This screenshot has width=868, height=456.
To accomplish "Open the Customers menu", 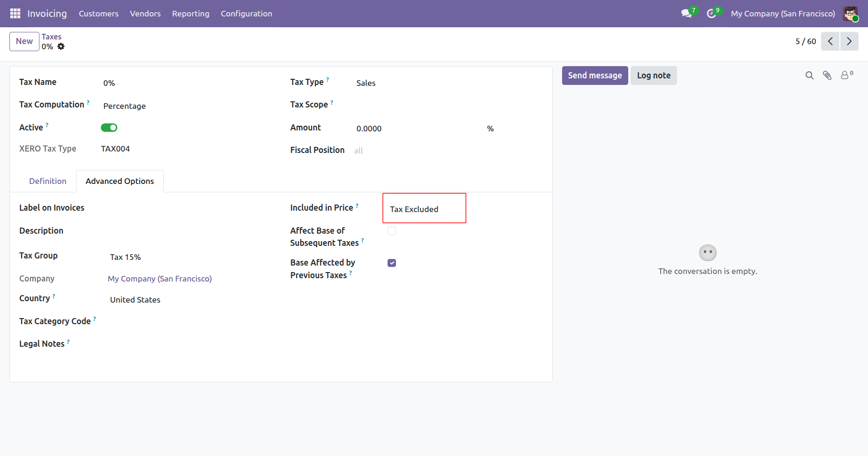I will tap(99, 14).
